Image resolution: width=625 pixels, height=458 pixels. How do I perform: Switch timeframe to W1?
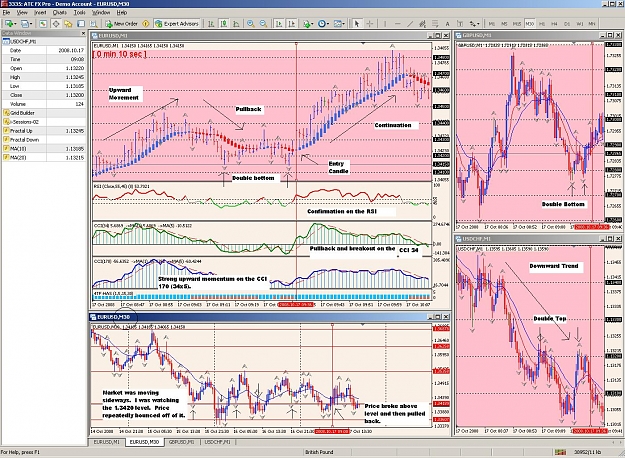tap(580, 24)
